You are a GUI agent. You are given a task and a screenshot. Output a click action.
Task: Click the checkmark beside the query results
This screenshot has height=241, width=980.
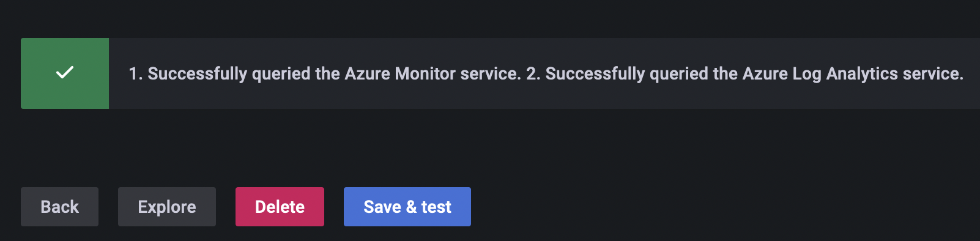tap(65, 73)
